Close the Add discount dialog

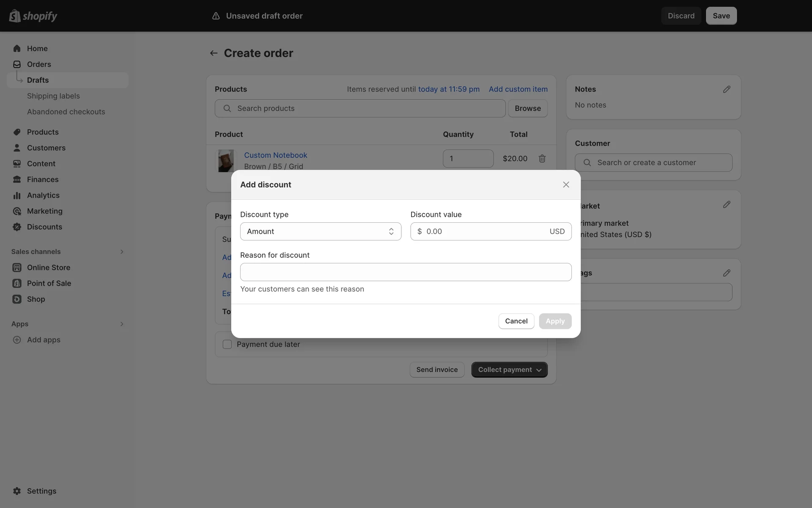pyautogui.click(x=566, y=185)
